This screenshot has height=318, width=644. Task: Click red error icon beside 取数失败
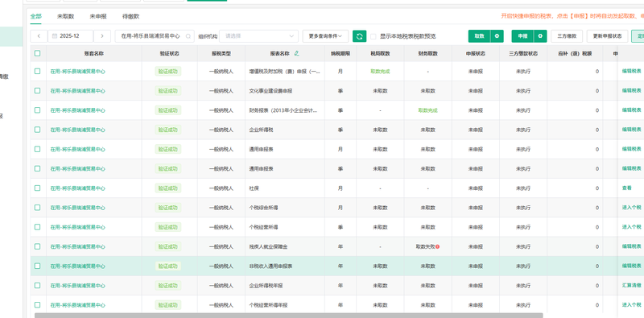pyautogui.click(x=438, y=246)
